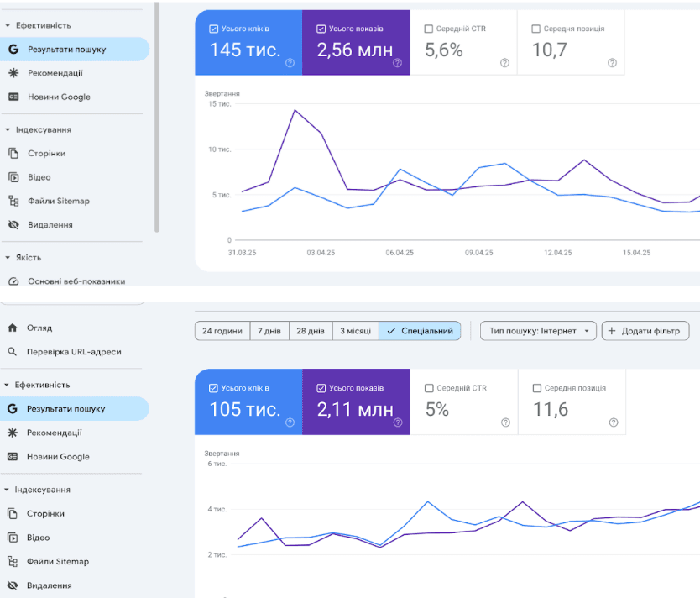Click help icon in the 11,6 position card

click(612, 422)
